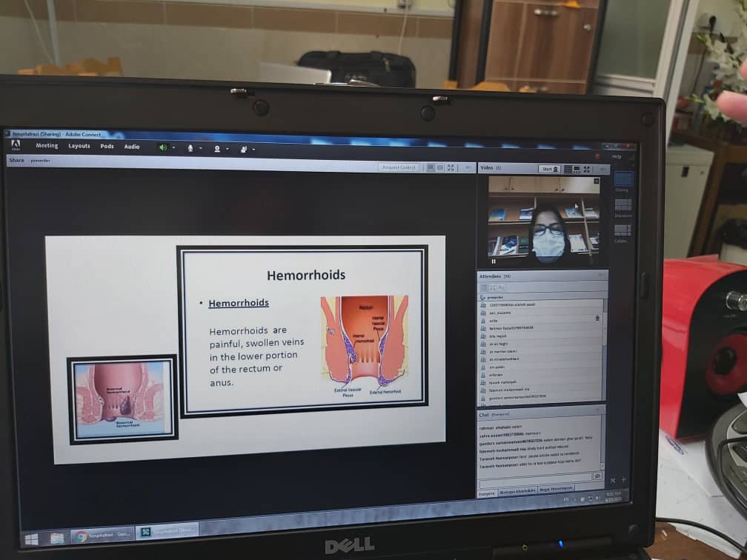Viewport: 747px width, 560px height.
Task: Switch to attendee list view icon
Action: coord(483,287)
